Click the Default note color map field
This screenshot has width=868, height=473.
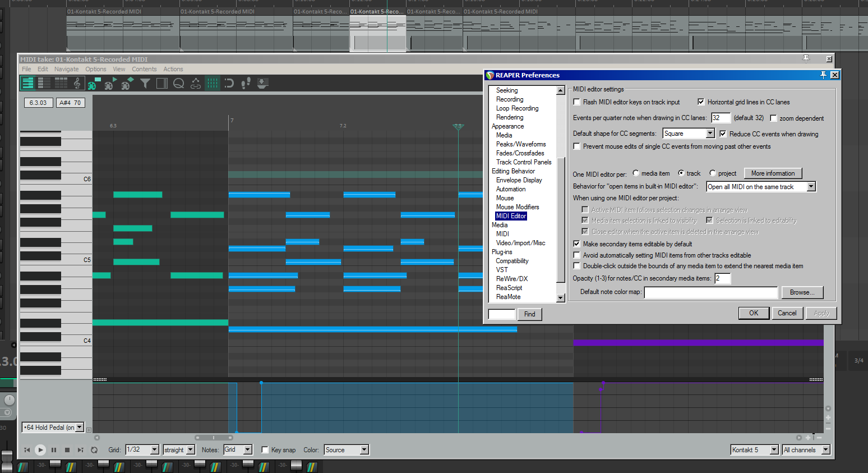711,292
